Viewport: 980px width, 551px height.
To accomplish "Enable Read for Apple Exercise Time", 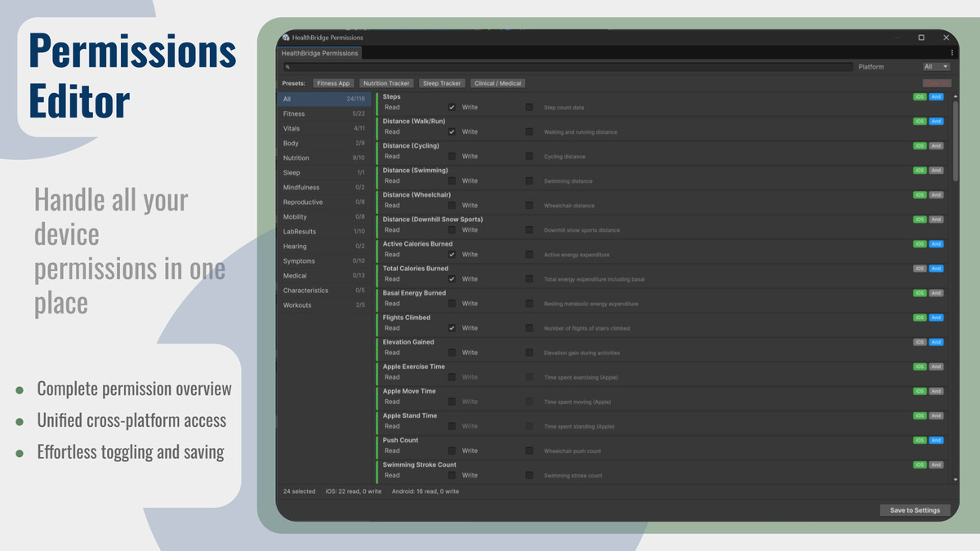I will point(452,376).
